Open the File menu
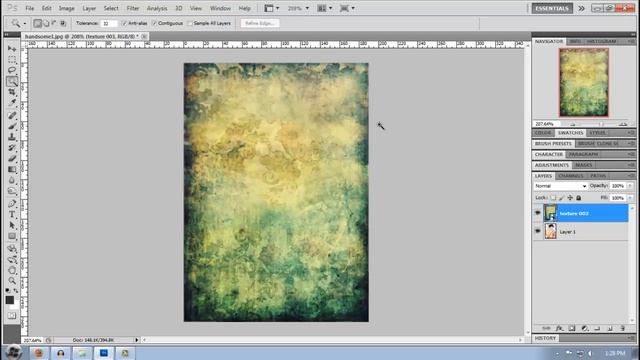 click(x=30, y=8)
